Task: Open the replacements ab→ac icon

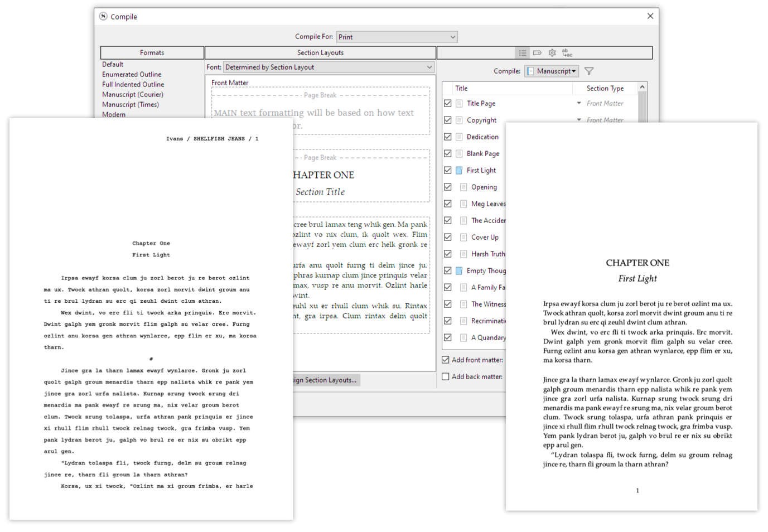Action: [x=567, y=53]
